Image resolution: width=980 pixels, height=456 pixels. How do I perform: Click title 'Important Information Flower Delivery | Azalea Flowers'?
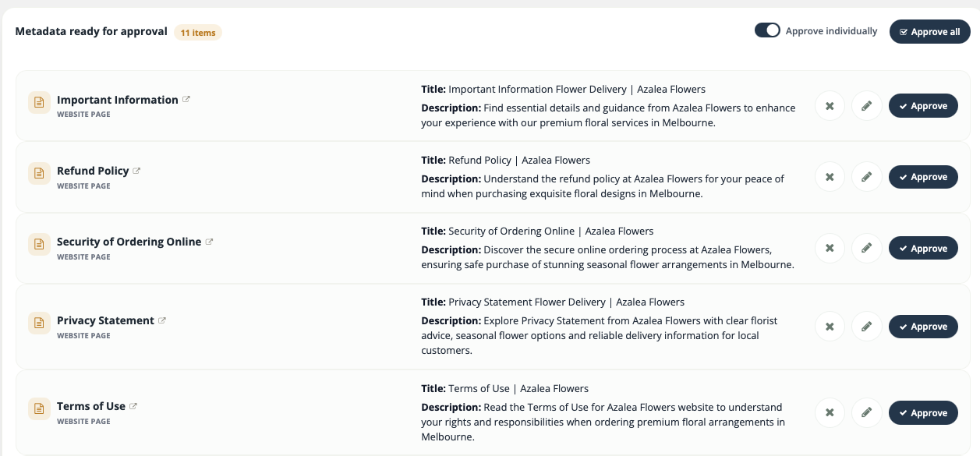point(577,89)
